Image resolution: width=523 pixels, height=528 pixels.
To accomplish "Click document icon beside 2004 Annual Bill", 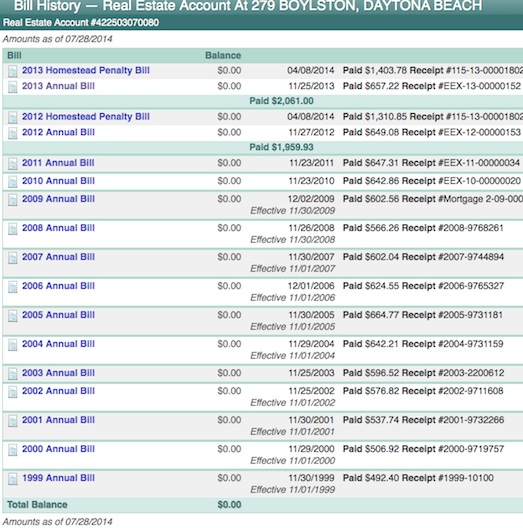I will coord(13,344).
